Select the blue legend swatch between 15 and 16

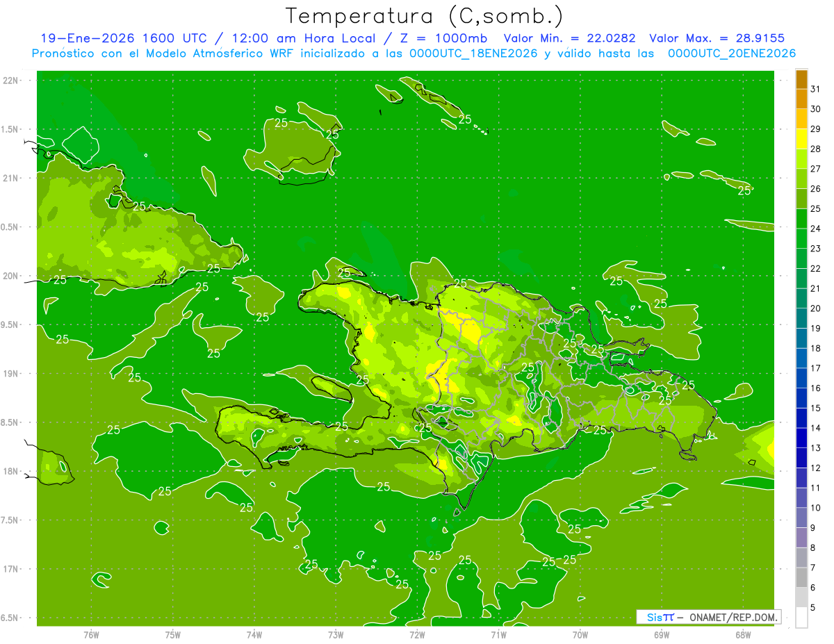pyautogui.click(x=801, y=398)
